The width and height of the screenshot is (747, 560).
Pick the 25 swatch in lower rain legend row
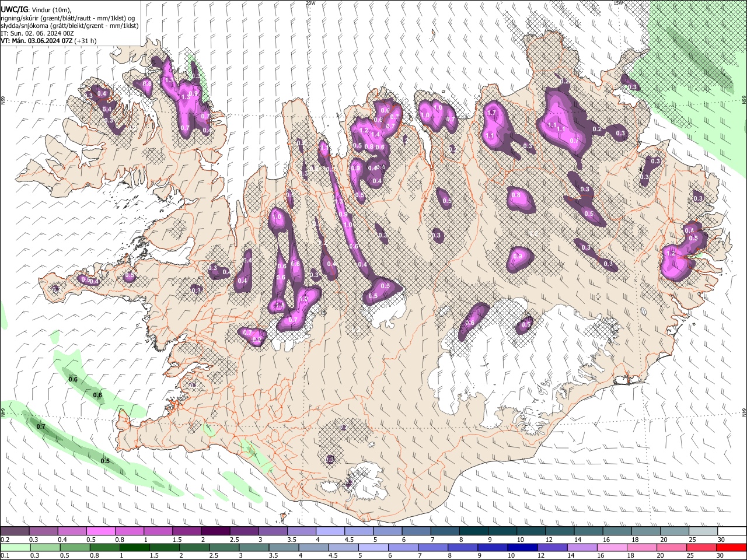point(703,547)
